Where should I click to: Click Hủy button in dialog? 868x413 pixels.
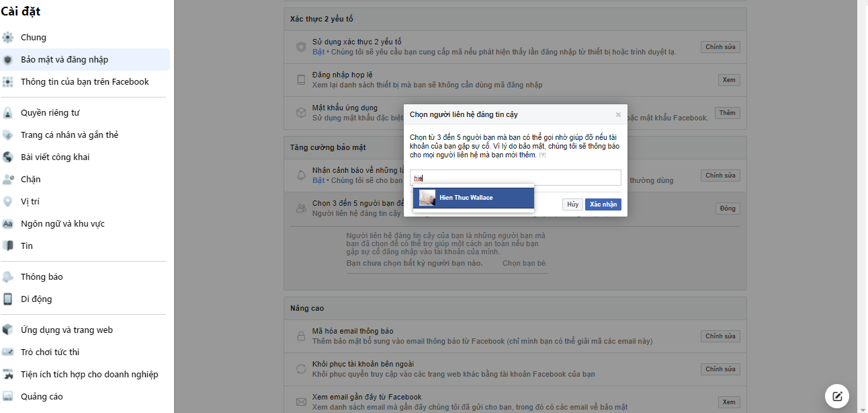click(x=572, y=204)
